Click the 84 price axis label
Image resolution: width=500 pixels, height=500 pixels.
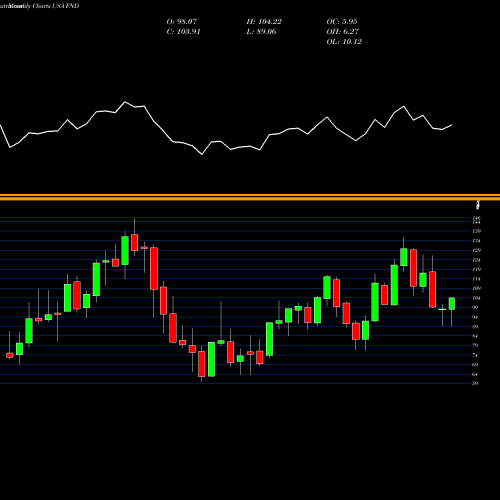475,336
